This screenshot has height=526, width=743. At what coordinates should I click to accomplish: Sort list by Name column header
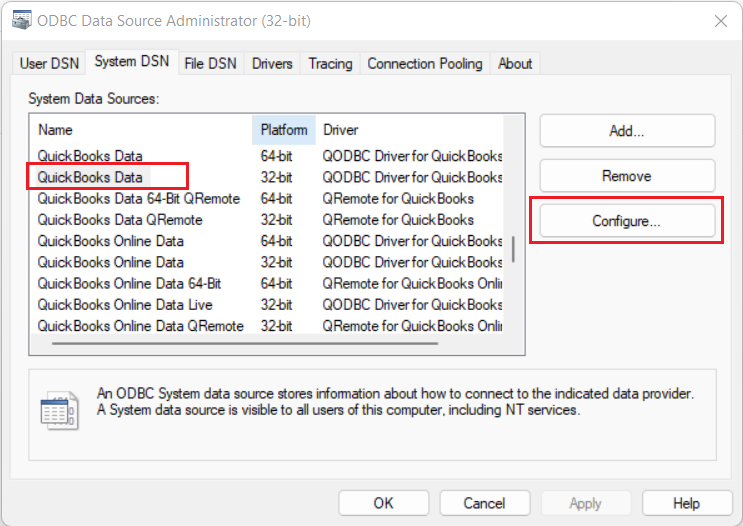[140, 130]
